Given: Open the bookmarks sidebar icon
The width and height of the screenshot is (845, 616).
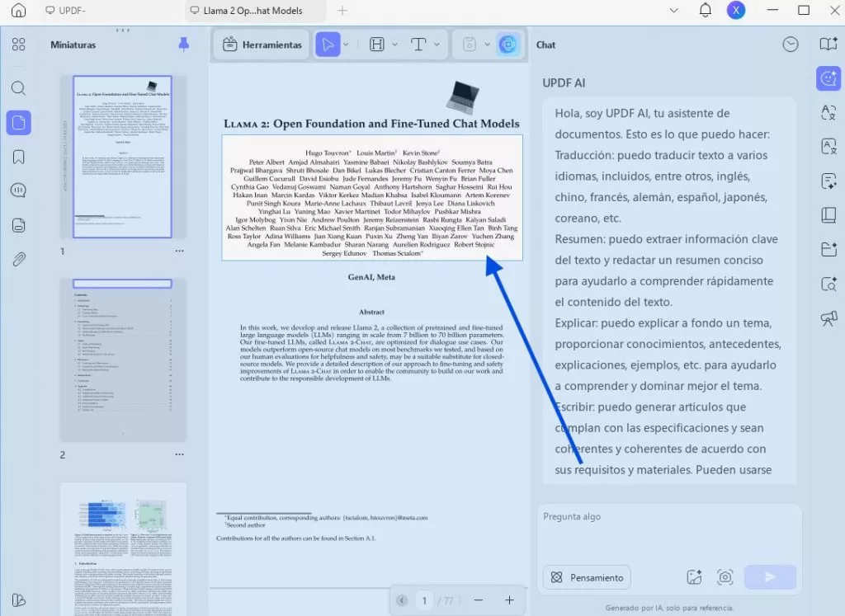Looking at the screenshot, I should (18, 157).
